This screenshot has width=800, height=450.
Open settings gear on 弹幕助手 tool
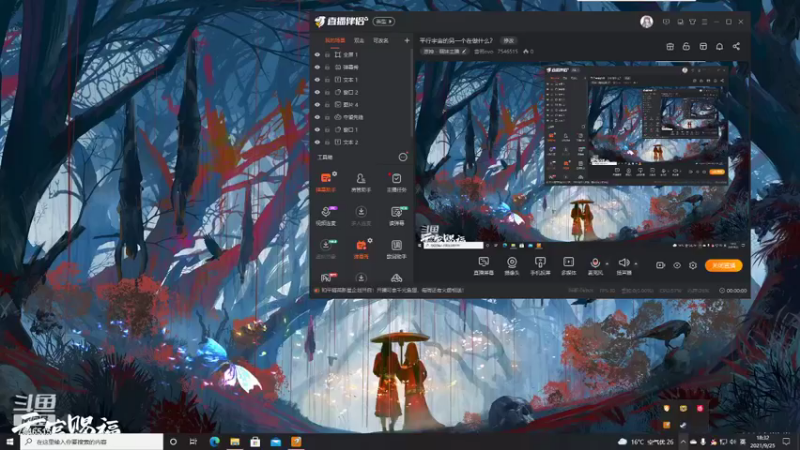click(x=335, y=174)
